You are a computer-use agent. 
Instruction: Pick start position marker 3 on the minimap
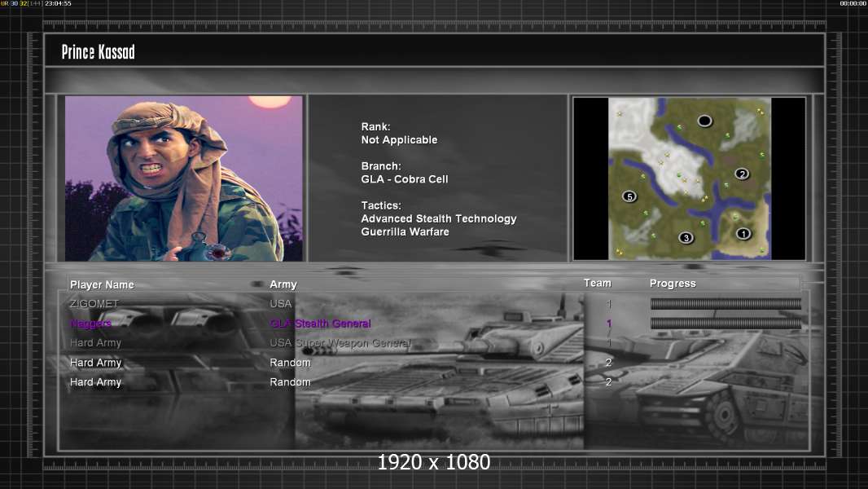click(x=686, y=238)
